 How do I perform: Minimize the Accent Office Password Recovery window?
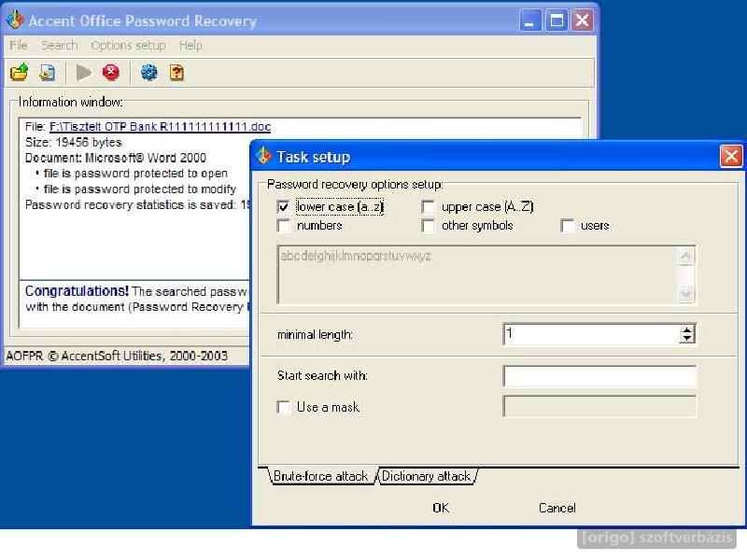(530, 21)
